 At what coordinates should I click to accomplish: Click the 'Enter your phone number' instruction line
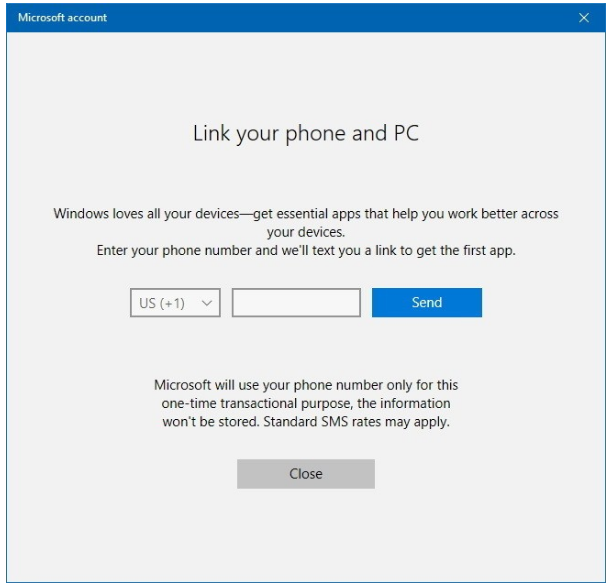(305, 250)
